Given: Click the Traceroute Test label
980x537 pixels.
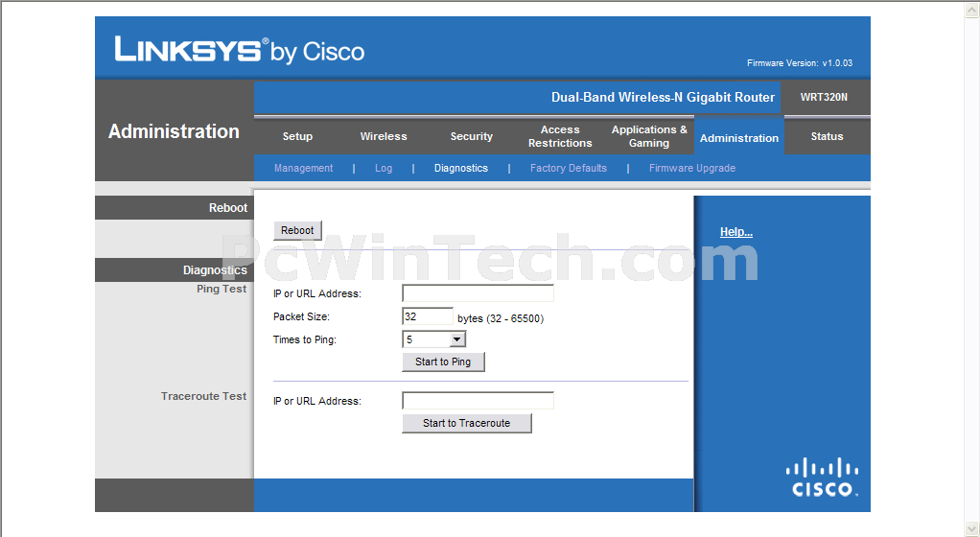Looking at the screenshot, I should point(203,396).
